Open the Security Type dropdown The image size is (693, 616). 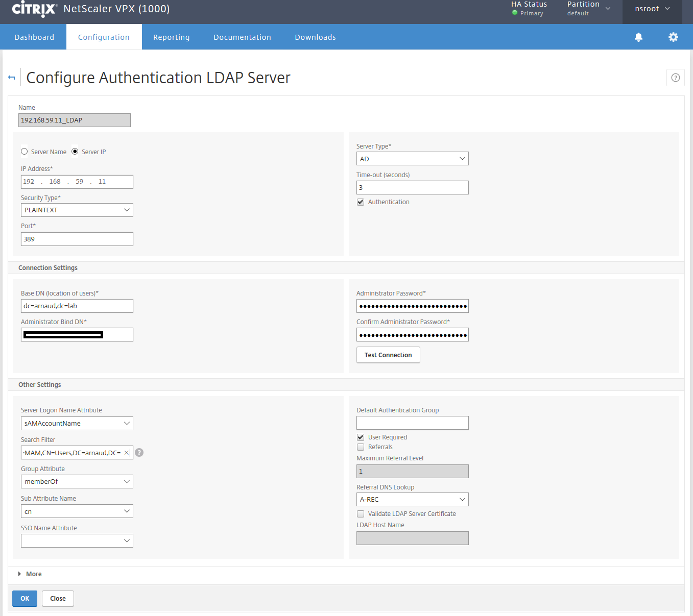(77, 210)
